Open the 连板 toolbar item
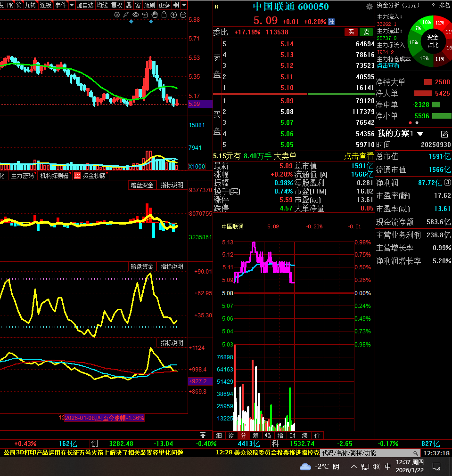This screenshot has width=452, height=476. point(46,5)
